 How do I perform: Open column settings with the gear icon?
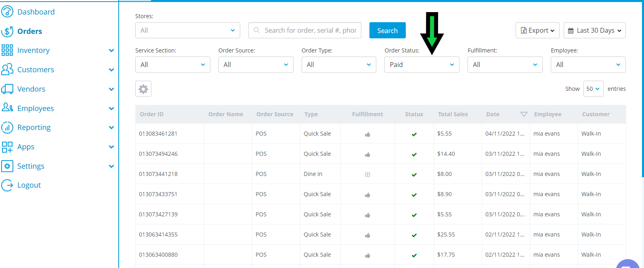click(143, 89)
